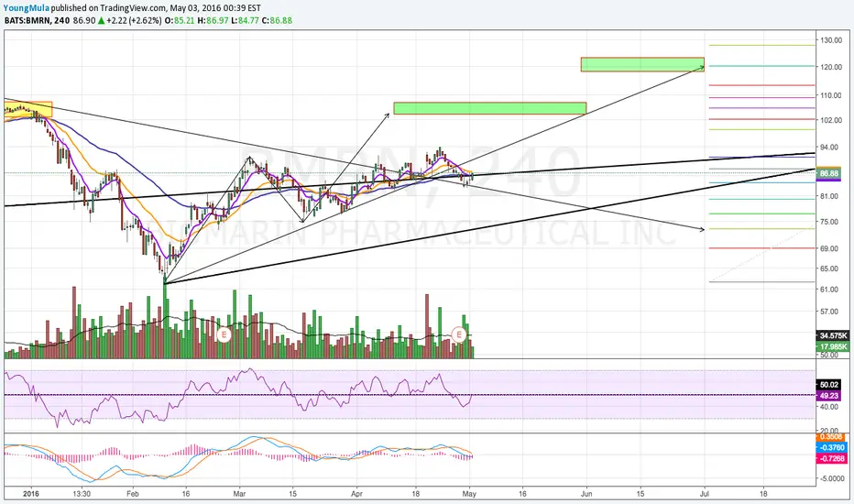Click the open value O:85.21
854x504 pixels.
(180, 21)
